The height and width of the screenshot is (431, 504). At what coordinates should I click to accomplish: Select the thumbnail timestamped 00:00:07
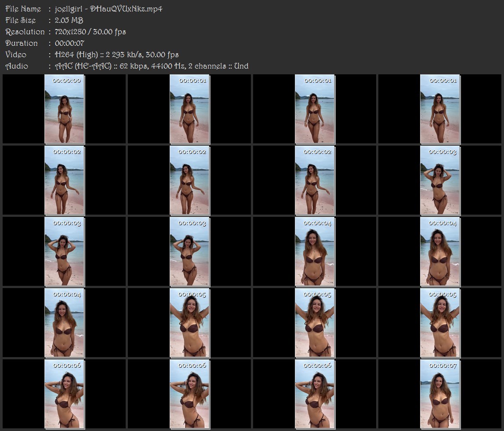pos(440,394)
